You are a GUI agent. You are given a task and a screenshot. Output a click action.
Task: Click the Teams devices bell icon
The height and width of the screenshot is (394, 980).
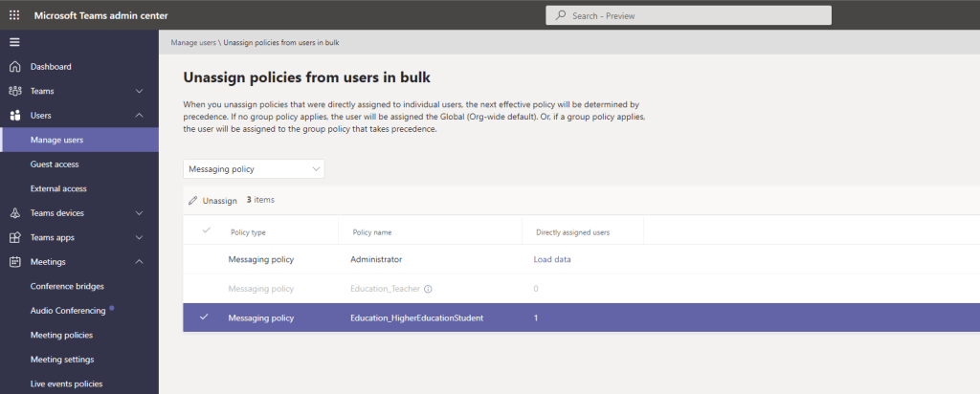pyautogui.click(x=14, y=213)
